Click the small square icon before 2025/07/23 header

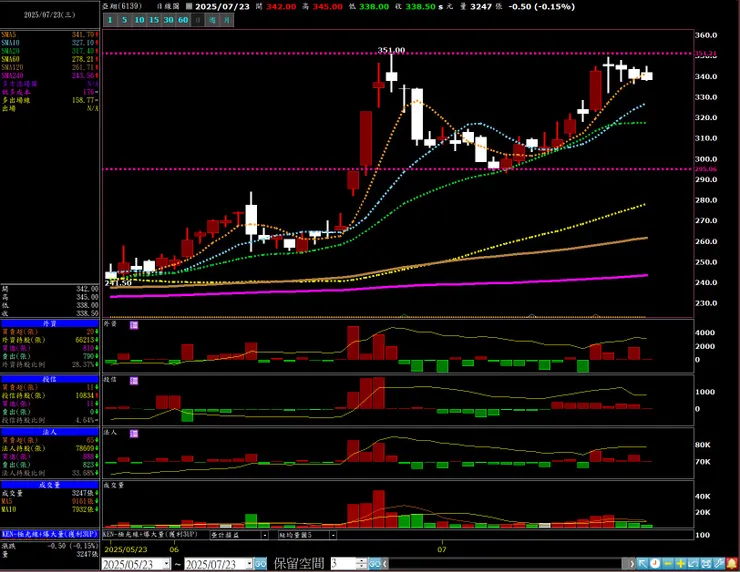click(x=189, y=7)
